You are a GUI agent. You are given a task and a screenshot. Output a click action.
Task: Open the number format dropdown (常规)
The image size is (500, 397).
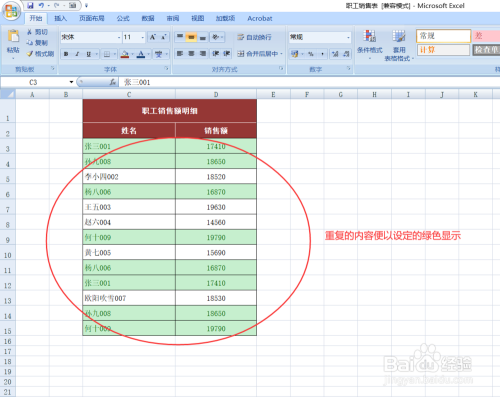[x=348, y=37]
